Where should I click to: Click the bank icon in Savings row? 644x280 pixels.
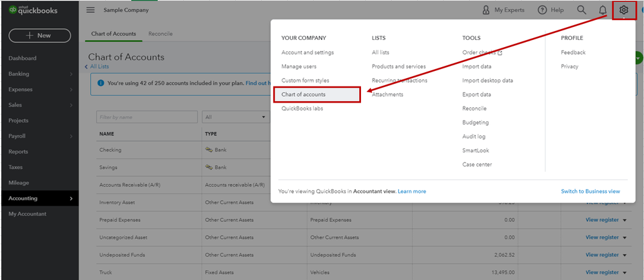[x=209, y=167]
